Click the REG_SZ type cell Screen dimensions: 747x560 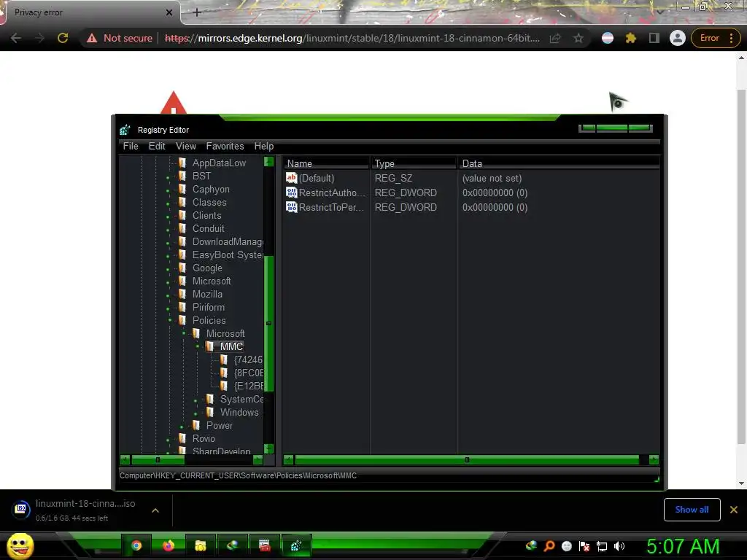point(393,178)
